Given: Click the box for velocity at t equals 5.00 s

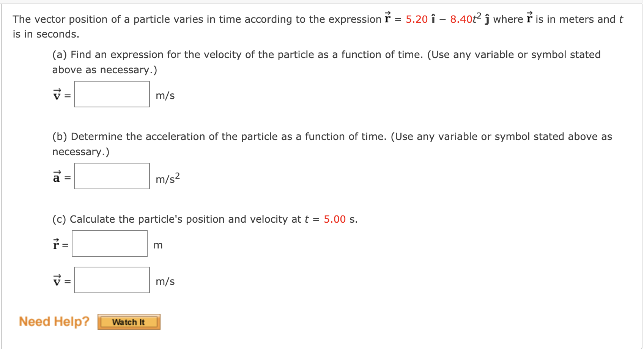Looking at the screenshot, I should point(112,280).
